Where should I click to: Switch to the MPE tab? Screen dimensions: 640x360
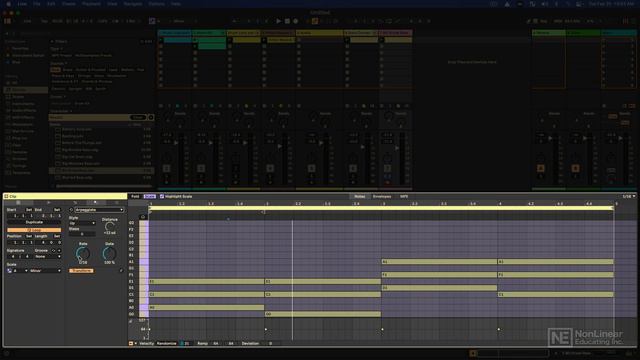pos(404,196)
